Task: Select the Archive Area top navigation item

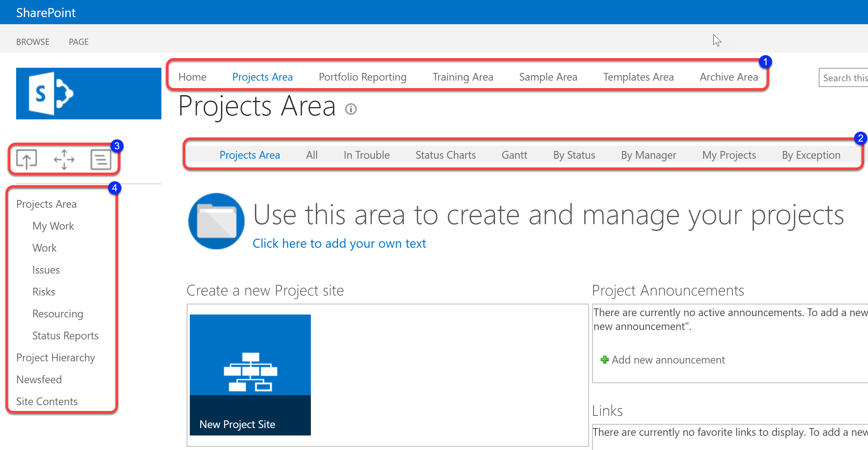Action: click(729, 76)
